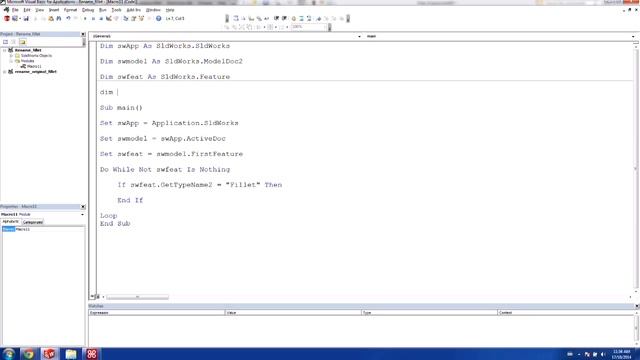Click the Undo arrow icon
This screenshot has height=360, width=640.
68,18
